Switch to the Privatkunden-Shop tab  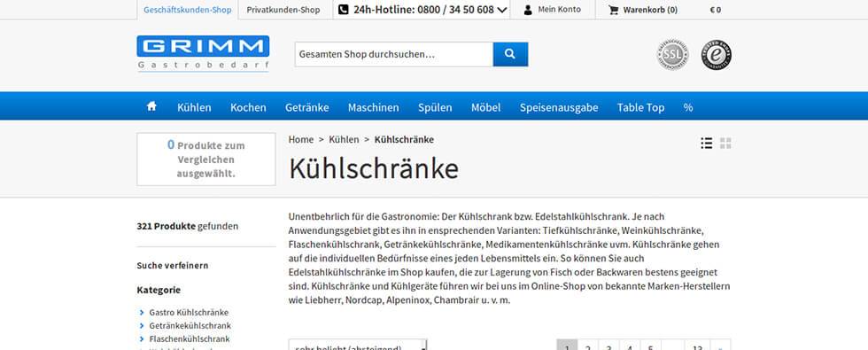click(x=283, y=10)
